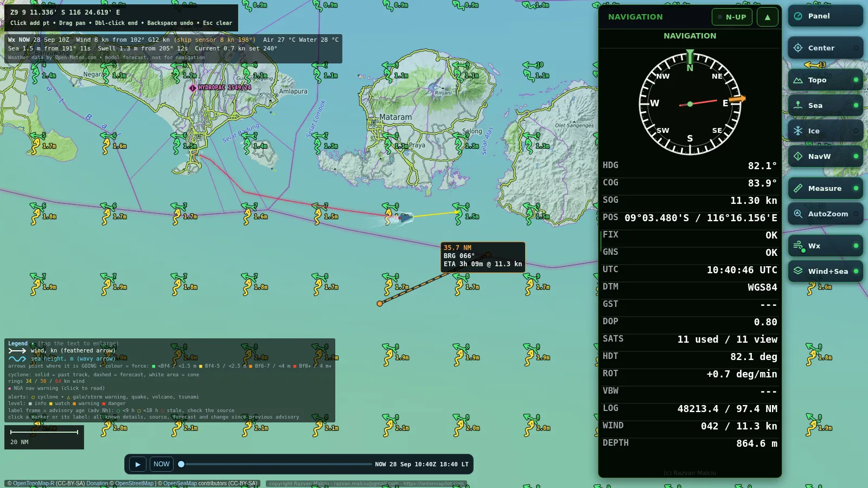Click the measurement label 35.7 NM
The height and width of the screenshot is (488, 868).
coord(457,248)
